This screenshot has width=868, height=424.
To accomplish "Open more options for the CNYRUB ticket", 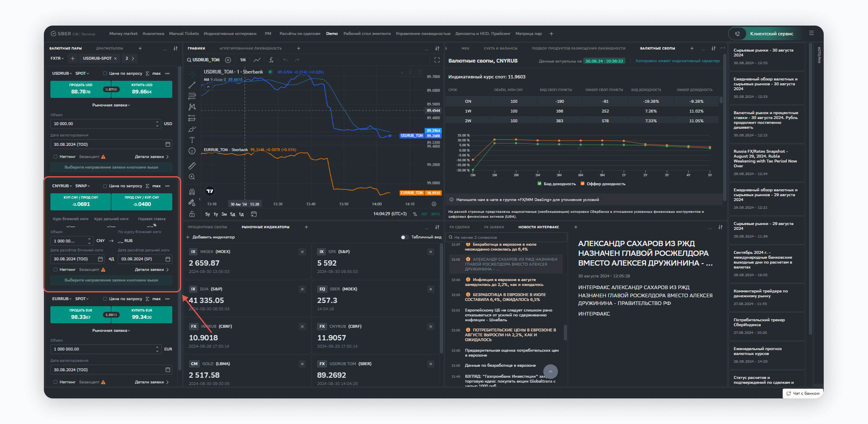I will coord(167,186).
